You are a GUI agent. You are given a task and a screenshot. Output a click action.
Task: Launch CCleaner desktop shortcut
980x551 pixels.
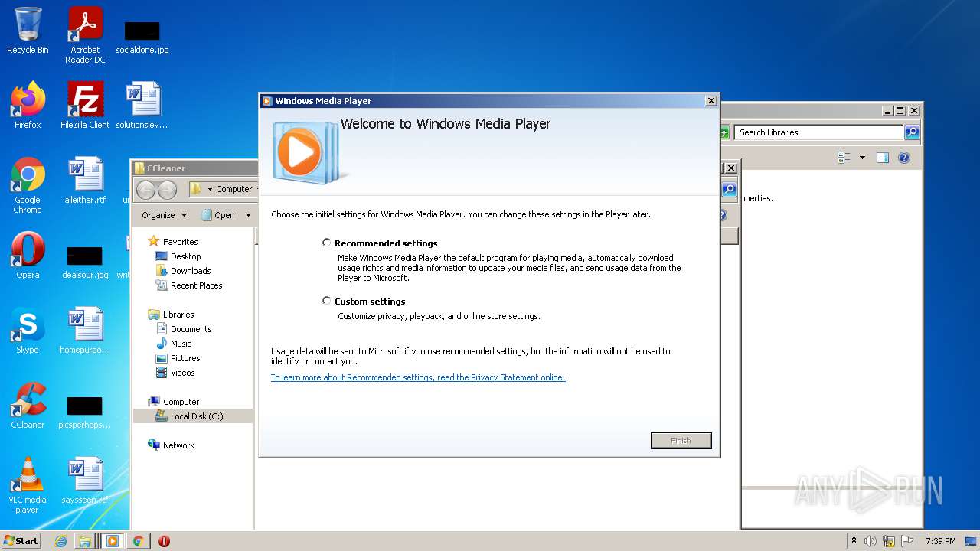[x=28, y=405]
